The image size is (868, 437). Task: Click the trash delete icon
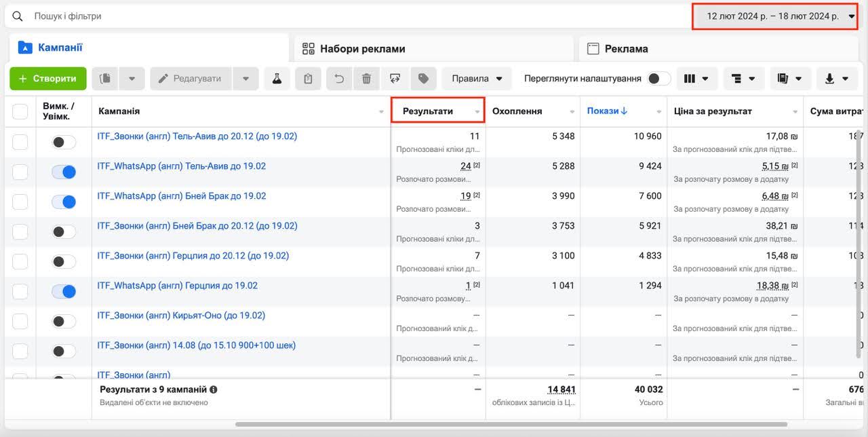coord(366,79)
